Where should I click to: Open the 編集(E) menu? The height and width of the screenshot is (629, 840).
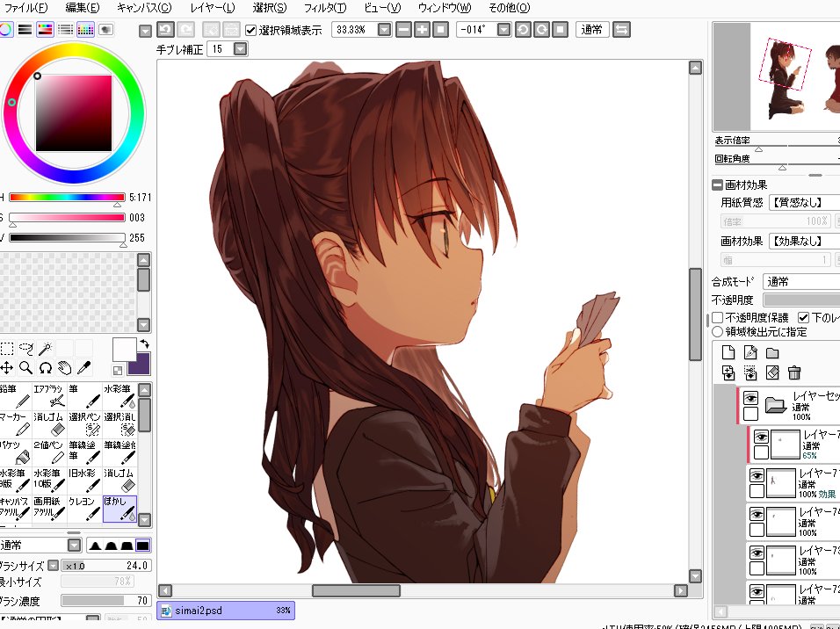pos(82,8)
